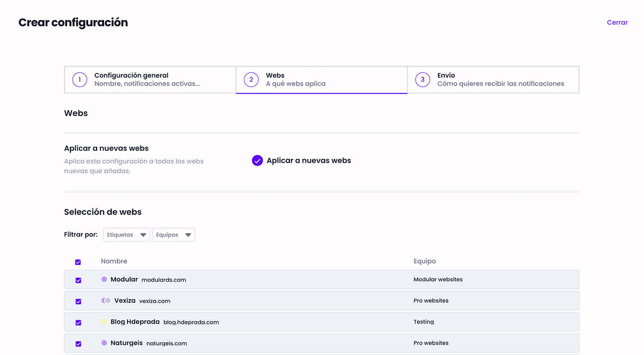
Task: Open the Equipos filter dropdown
Action: 173,235
